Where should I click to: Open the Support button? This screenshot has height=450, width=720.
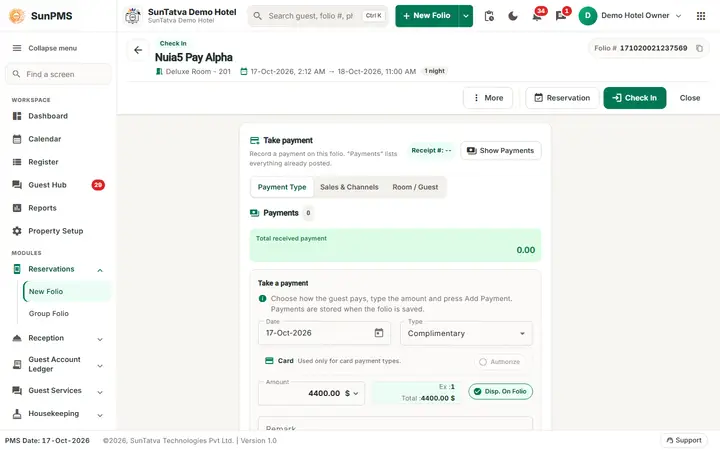(684, 440)
